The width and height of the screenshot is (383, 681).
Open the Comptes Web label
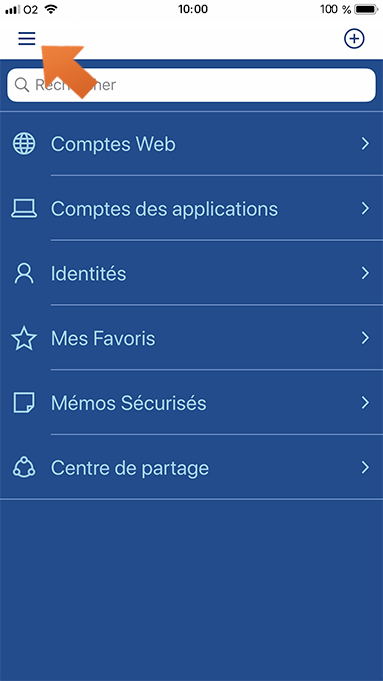point(113,144)
